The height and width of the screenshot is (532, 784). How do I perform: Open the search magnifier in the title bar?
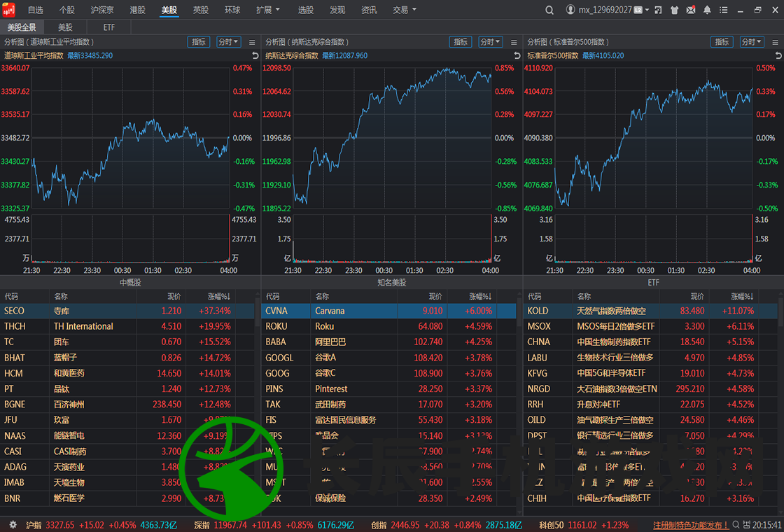click(x=549, y=10)
